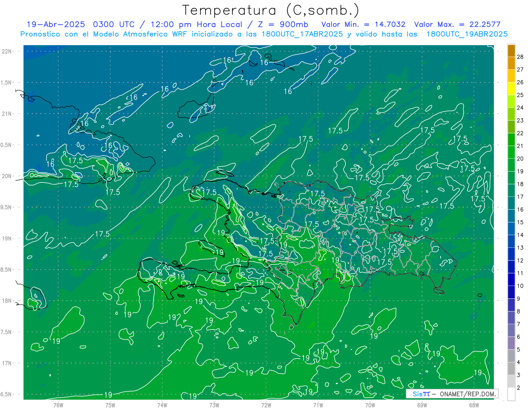This screenshot has width=532, height=411.
Task: Pick the brown band above the 28 label
Action: point(511,51)
